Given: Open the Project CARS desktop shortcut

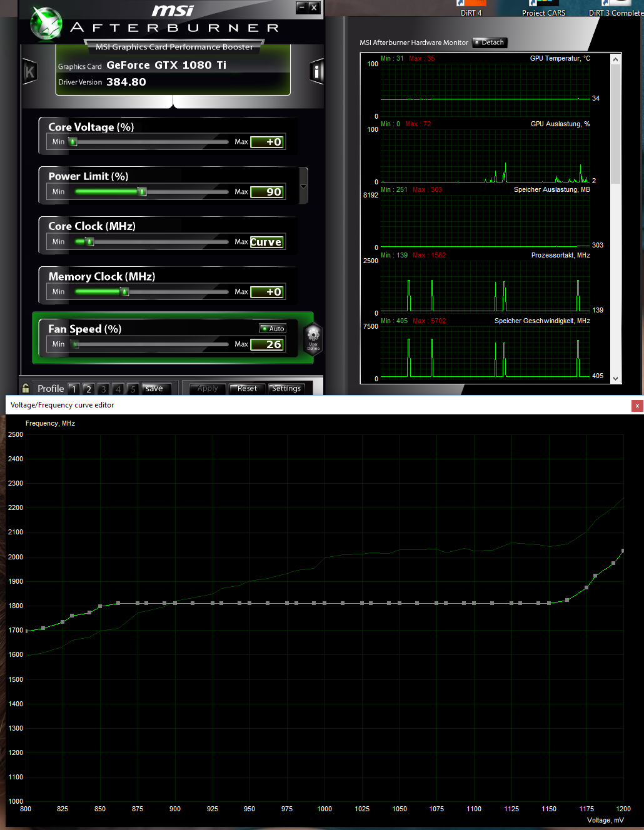Looking at the screenshot, I should pyautogui.click(x=543, y=8).
